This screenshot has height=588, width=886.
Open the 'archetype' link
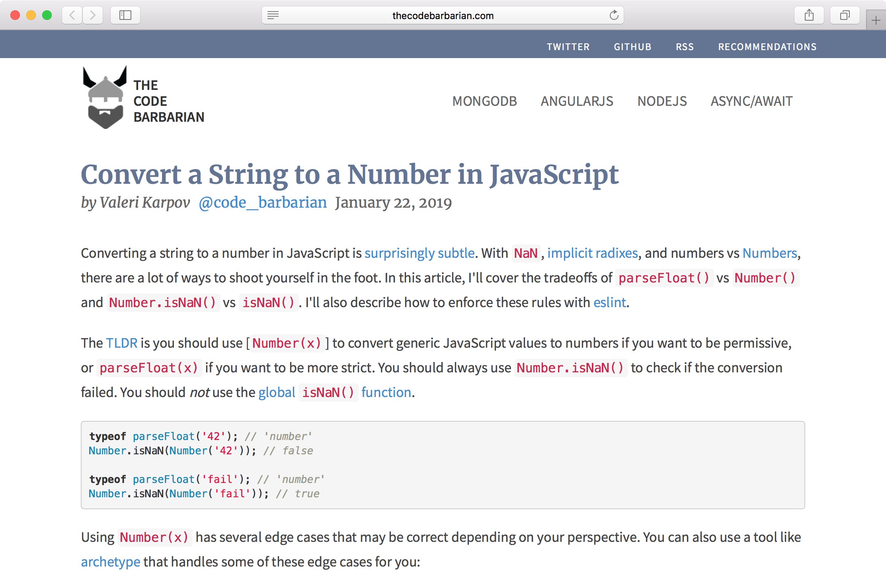tap(111, 562)
